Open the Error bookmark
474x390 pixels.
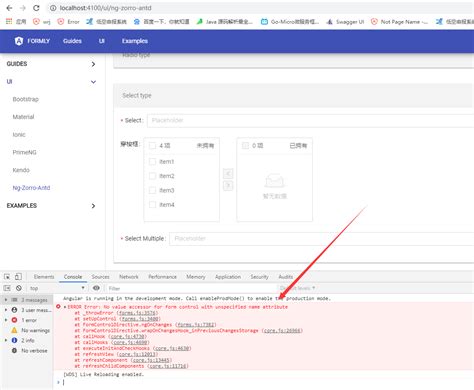[x=68, y=22]
